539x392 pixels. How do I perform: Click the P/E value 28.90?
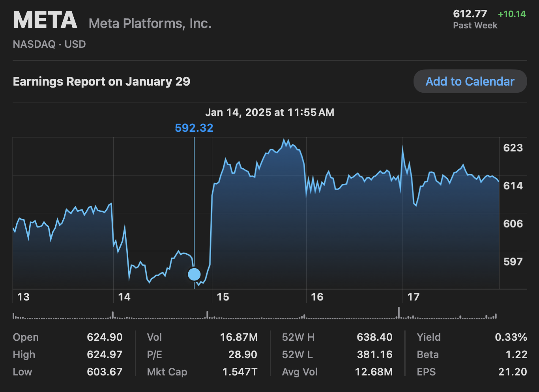point(243,355)
